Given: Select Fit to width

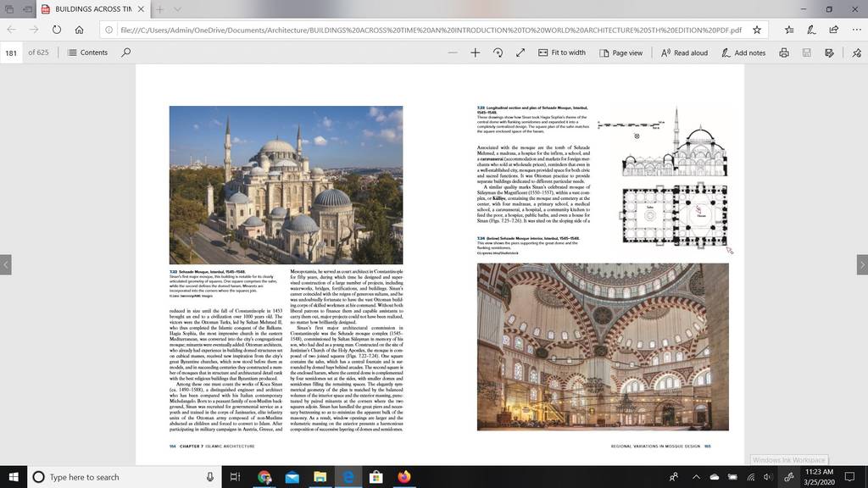Looking at the screenshot, I should (x=562, y=53).
